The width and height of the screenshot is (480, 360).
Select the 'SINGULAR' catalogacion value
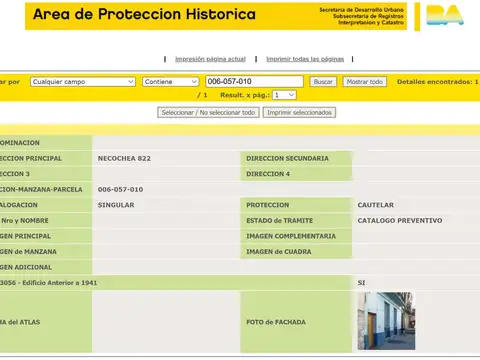(x=116, y=205)
